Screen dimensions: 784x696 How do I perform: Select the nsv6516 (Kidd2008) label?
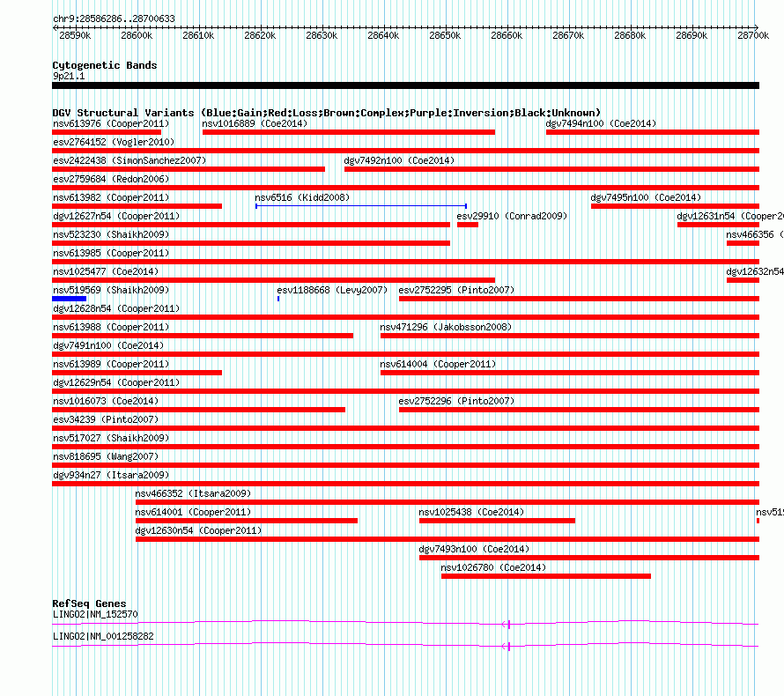point(302,197)
